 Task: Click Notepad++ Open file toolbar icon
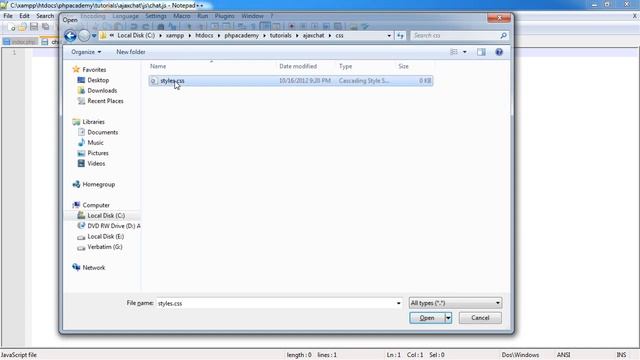[22, 27]
